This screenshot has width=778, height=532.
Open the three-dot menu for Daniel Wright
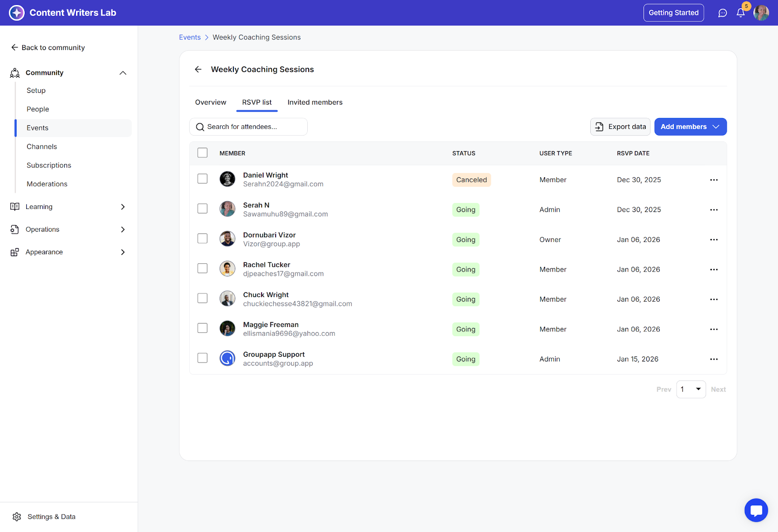pos(713,180)
